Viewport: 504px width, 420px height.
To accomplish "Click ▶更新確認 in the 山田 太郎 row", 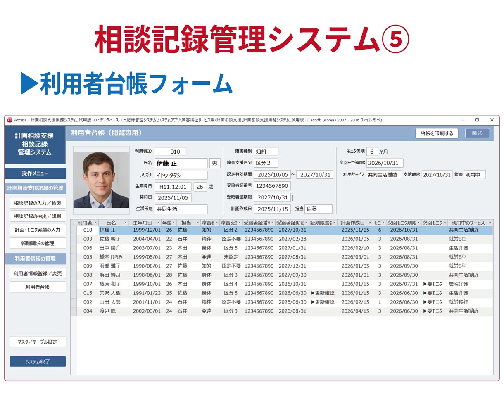I will click(x=323, y=302).
